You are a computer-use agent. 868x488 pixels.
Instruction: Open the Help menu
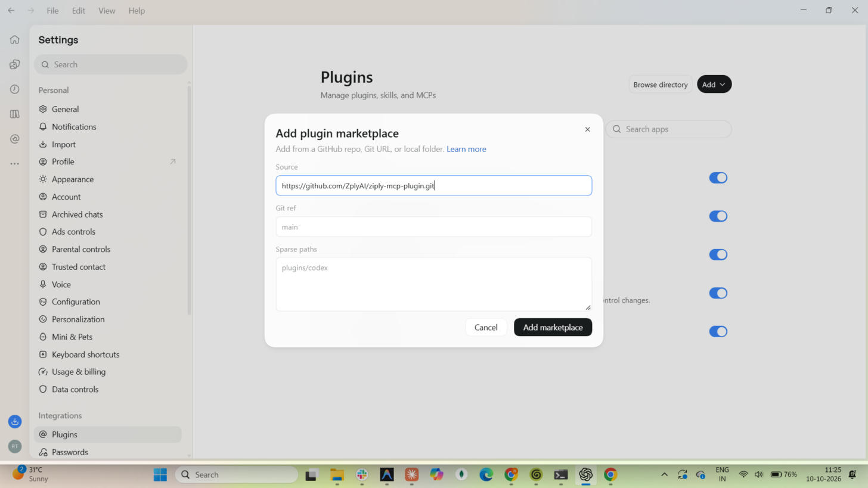[x=137, y=11]
